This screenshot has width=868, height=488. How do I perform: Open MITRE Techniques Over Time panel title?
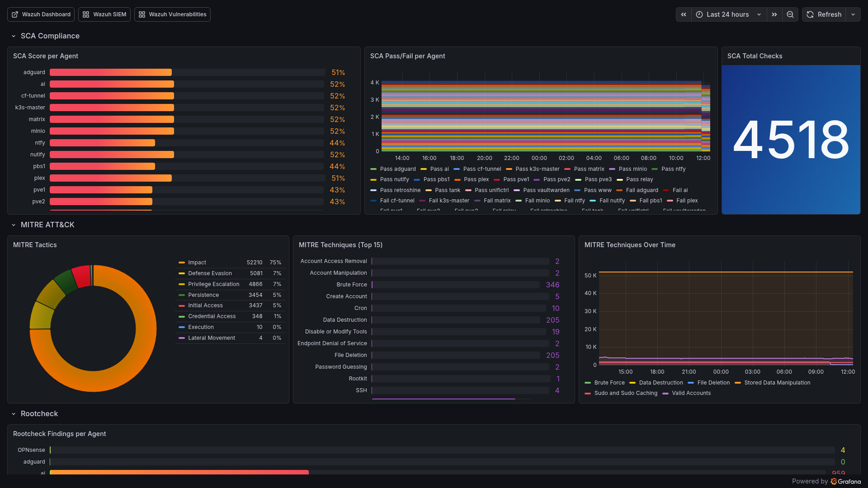(630, 245)
